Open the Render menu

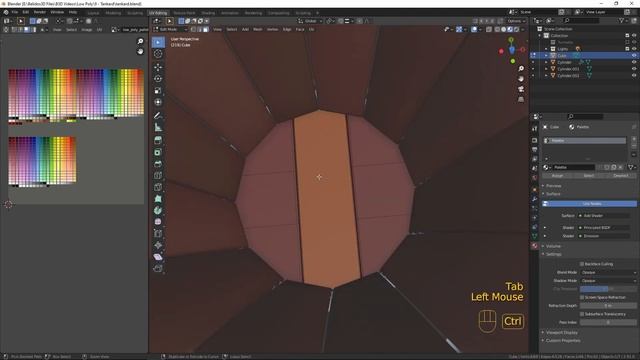pos(40,12)
